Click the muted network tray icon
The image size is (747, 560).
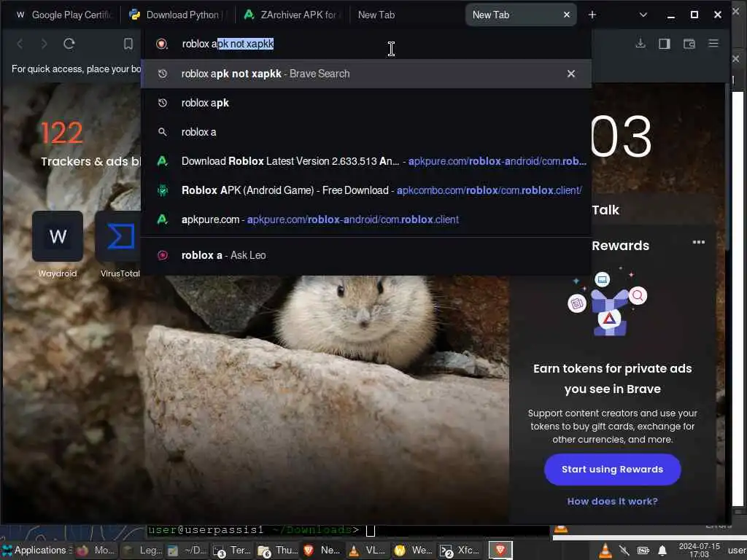point(624,551)
